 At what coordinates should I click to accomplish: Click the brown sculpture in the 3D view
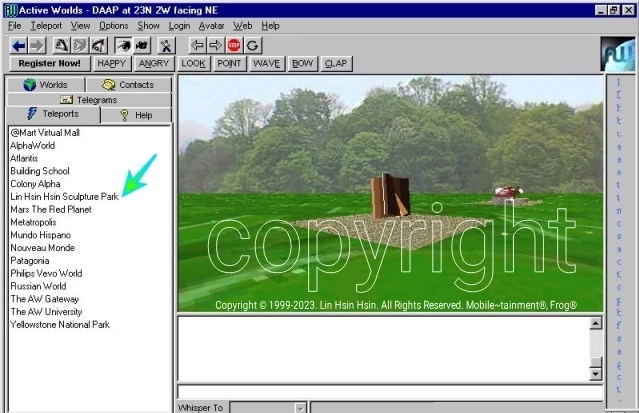tap(390, 196)
